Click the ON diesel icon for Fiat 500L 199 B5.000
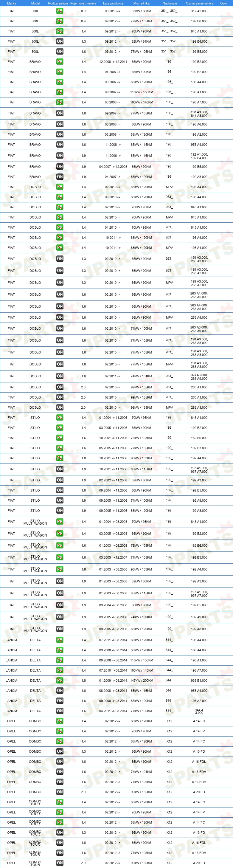Viewport: 233px width, 868px height. (x=60, y=52)
